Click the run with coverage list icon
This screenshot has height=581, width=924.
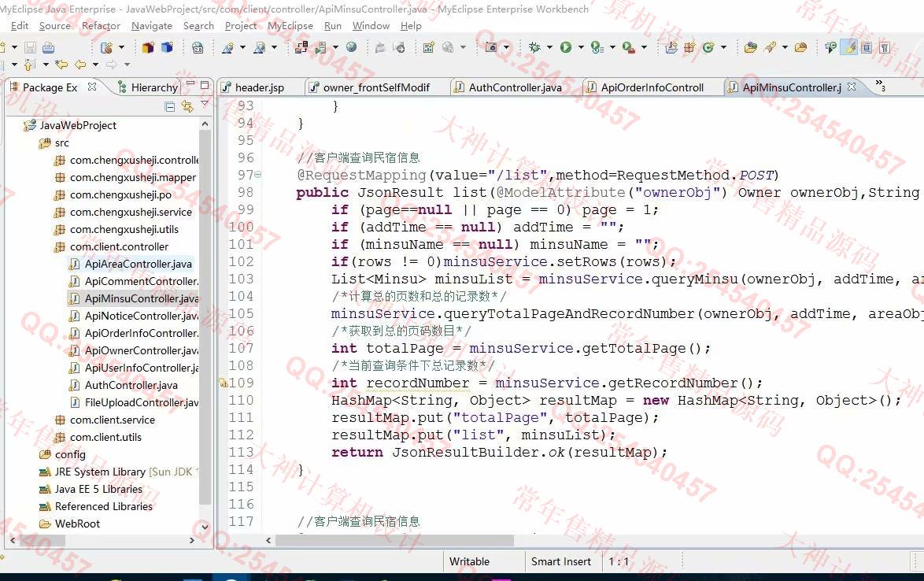(x=597, y=48)
